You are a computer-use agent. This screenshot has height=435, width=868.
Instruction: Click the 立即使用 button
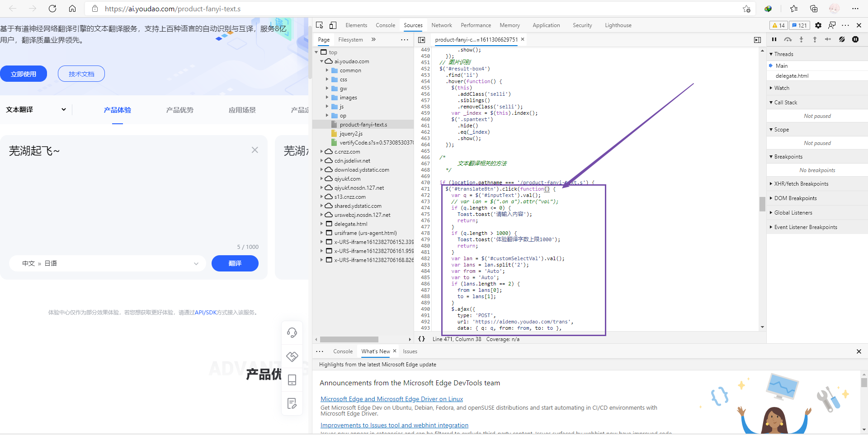tap(24, 74)
